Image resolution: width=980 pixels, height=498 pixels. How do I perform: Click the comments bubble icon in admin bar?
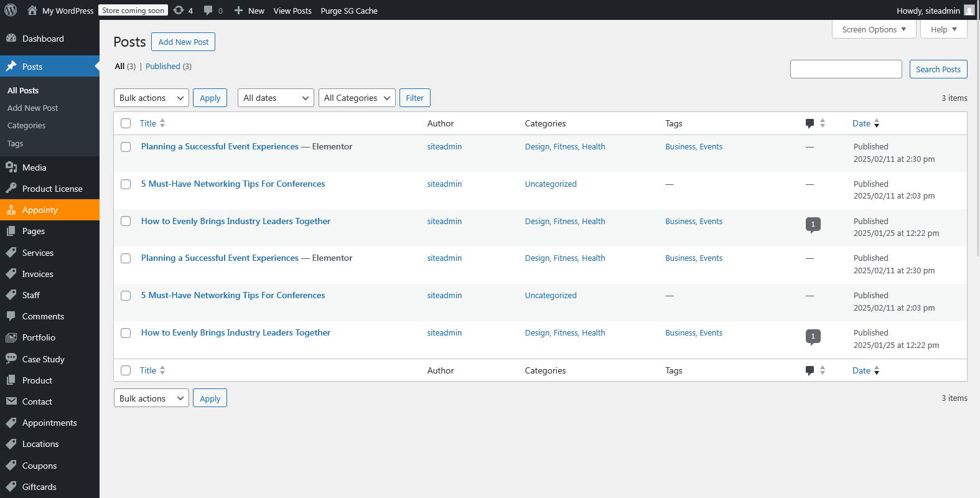click(x=208, y=11)
